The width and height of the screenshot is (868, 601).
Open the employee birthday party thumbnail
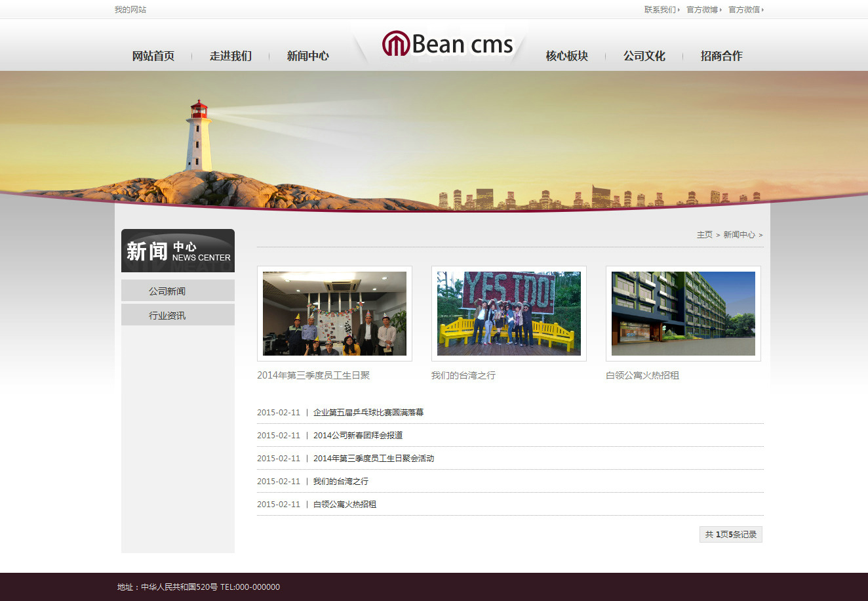click(334, 314)
